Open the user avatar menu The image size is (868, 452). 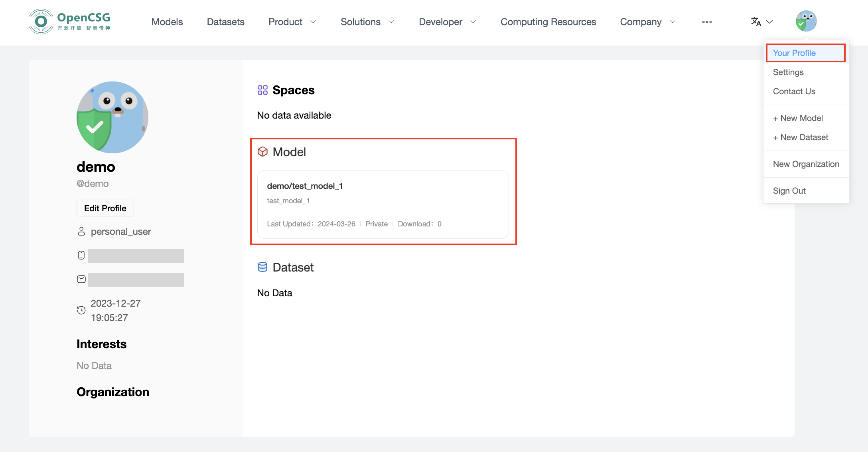[806, 21]
